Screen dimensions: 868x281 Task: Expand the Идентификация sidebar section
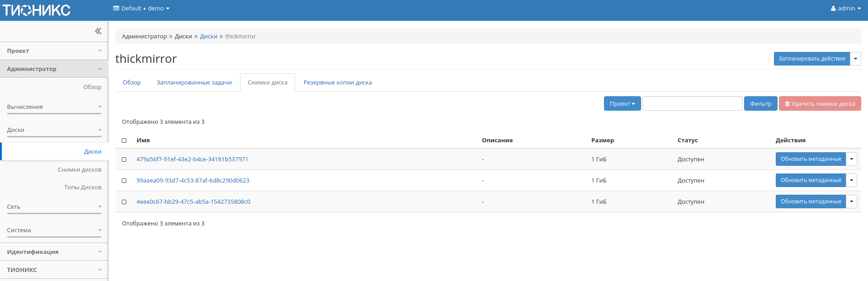(x=54, y=252)
